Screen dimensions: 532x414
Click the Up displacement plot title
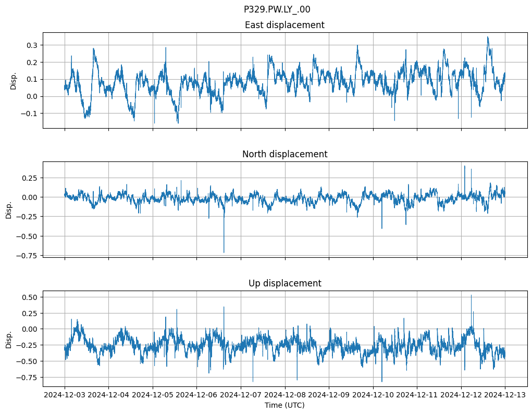point(284,283)
